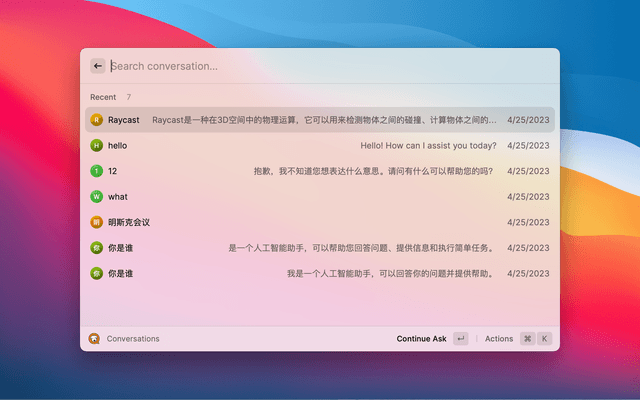Open conversation 12 preview starting with 抱歉
Image resolution: width=640 pixels, height=400 pixels.
pyautogui.click(x=373, y=171)
